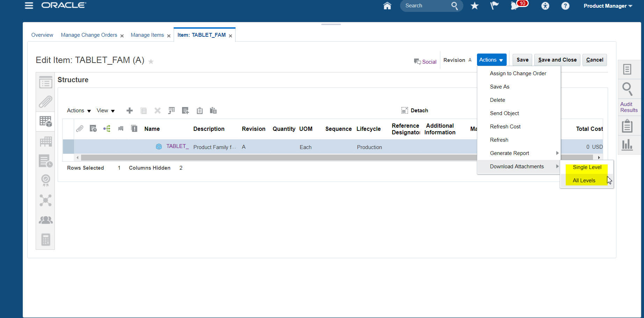The width and height of the screenshot is (644, 318).
Task: Expand the Generate Report submenu
Action: click(519, 153)
